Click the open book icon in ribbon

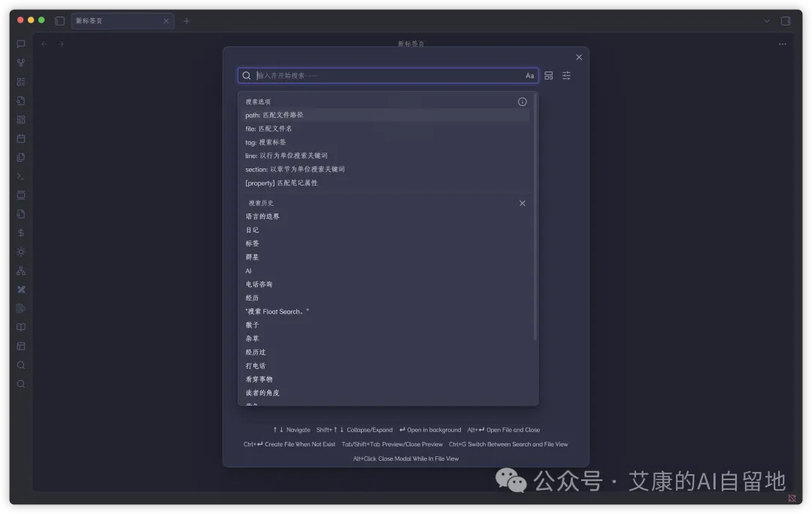pyautogui.click(x=21, y=327)
